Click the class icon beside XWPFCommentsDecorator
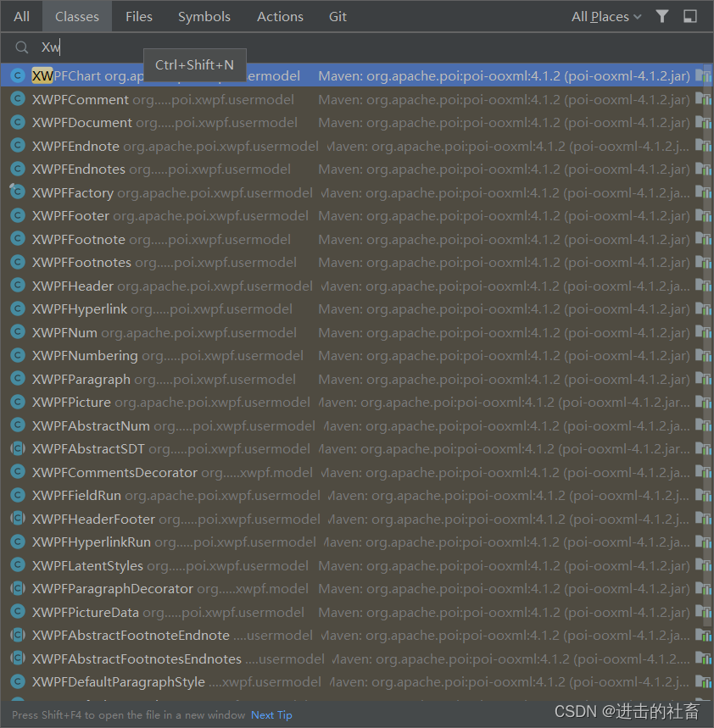The height and width of the screenshot is (728, 714). point(18,472)
